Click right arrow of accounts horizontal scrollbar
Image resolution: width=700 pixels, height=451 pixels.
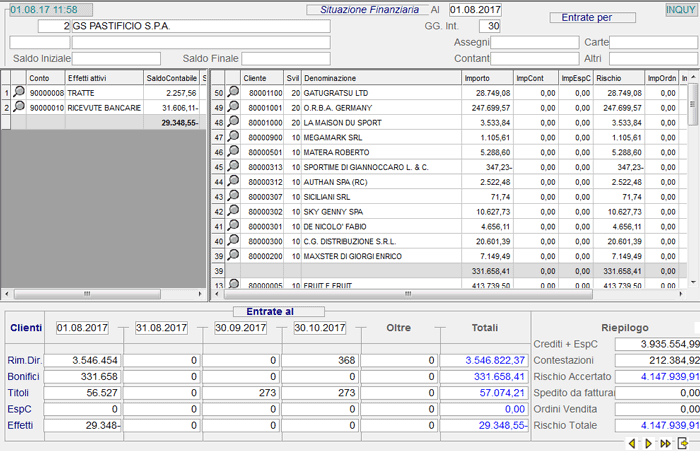pyautogui.click(x=200, y=294)
